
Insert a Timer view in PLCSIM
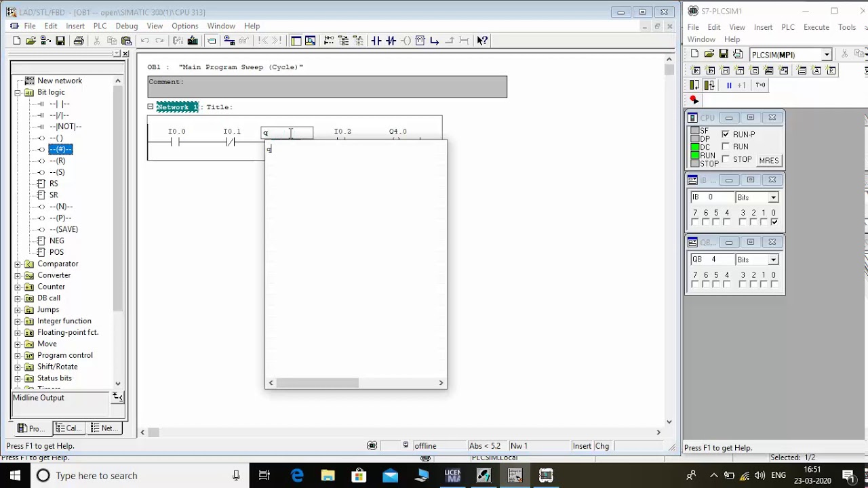[740, 70]
